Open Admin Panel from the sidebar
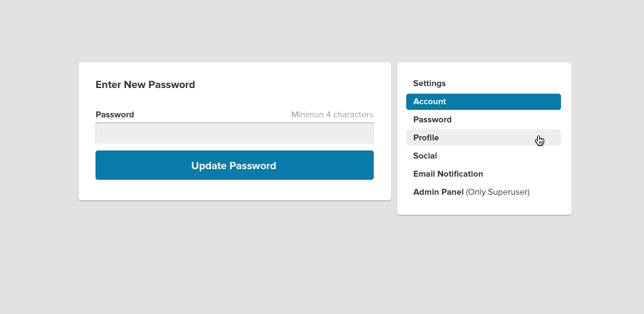This screenshot has width=644, height=314. click(x=484, y=192)
